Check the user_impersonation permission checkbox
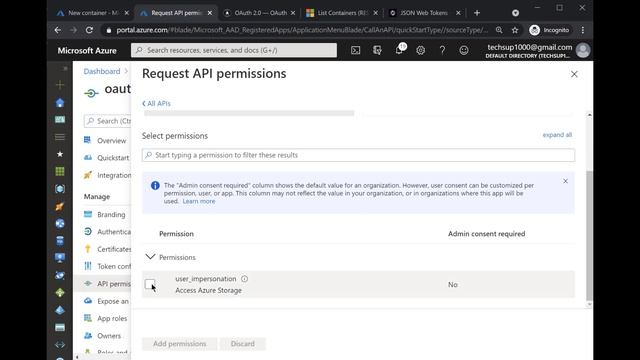This screenshot has width=640, height=360. click(x=150, y=284)
